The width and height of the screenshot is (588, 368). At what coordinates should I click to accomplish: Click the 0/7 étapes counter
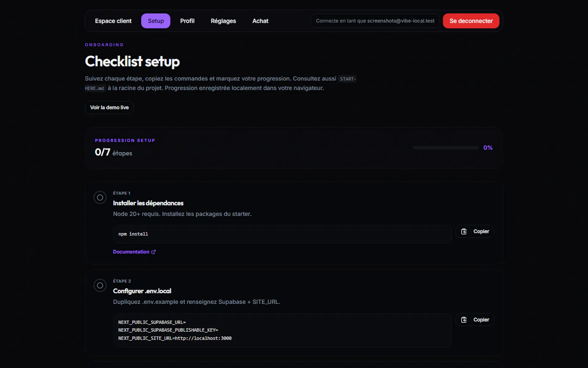(113, 152)
